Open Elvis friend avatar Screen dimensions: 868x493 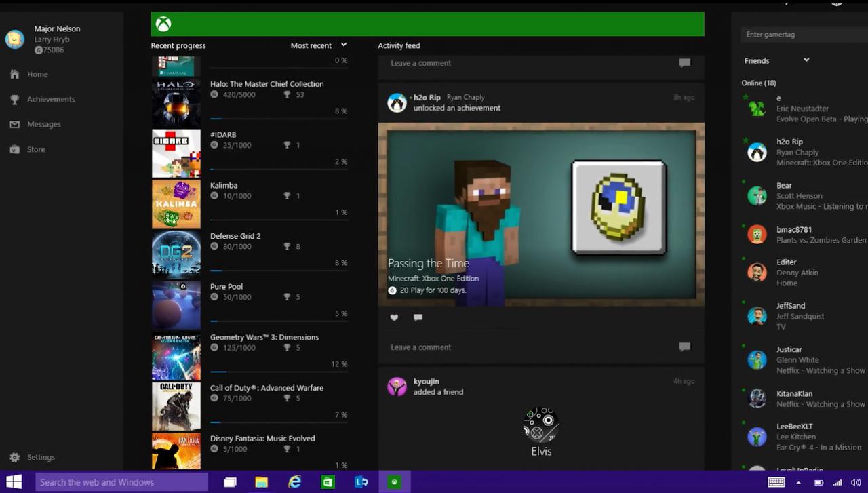pyautogui.click(x=540, y=425)
